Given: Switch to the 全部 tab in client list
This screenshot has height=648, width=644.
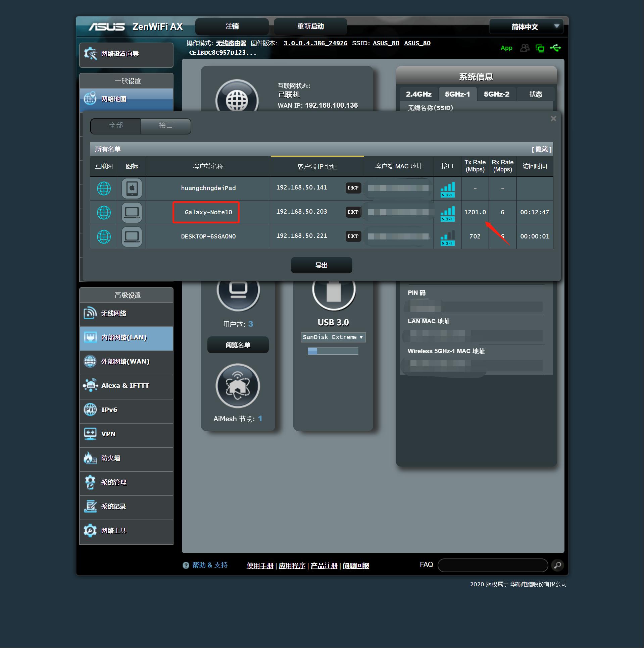Looking at the screenshot, I should tap(116, 126).
